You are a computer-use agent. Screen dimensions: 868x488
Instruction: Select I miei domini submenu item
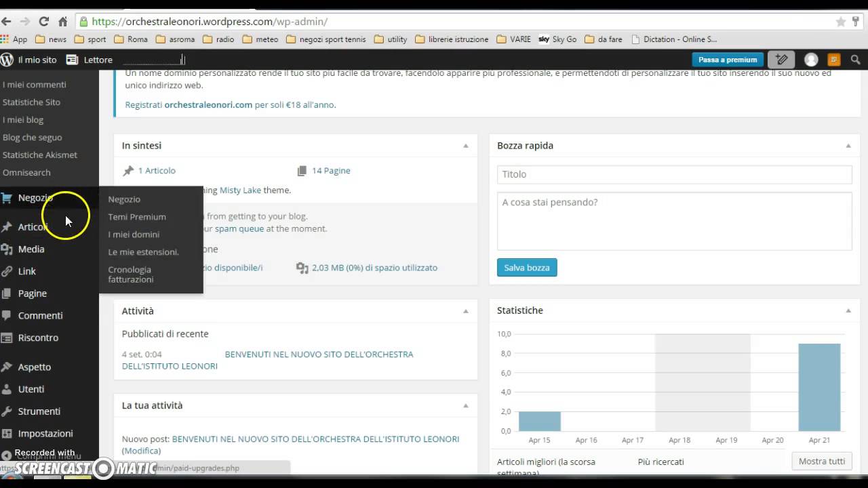tap(134, 235)
